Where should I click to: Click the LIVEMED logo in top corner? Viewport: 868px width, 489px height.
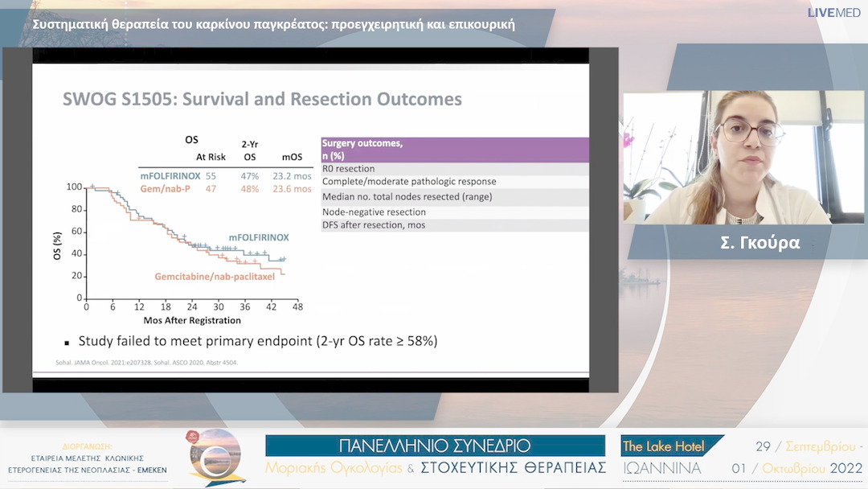tap(835, 12)
